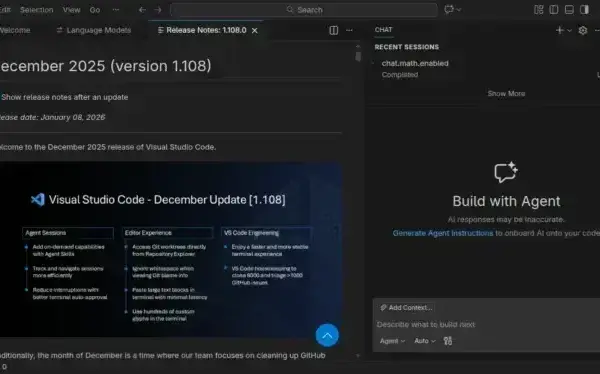The width and height of the screenshot is (600, 374).
Task: Open Generate Agent Instructions link
Action: (x=443, y=233)
